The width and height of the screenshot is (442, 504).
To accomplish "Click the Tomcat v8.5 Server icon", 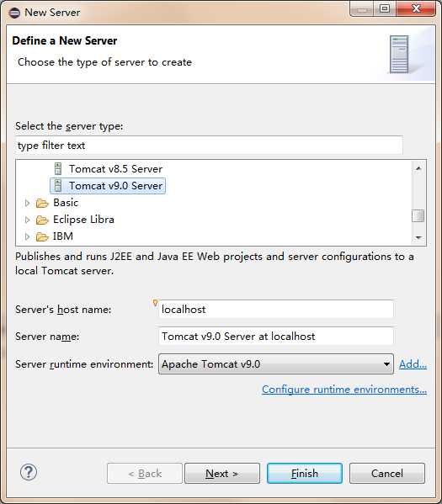I will tap(58, 169).
